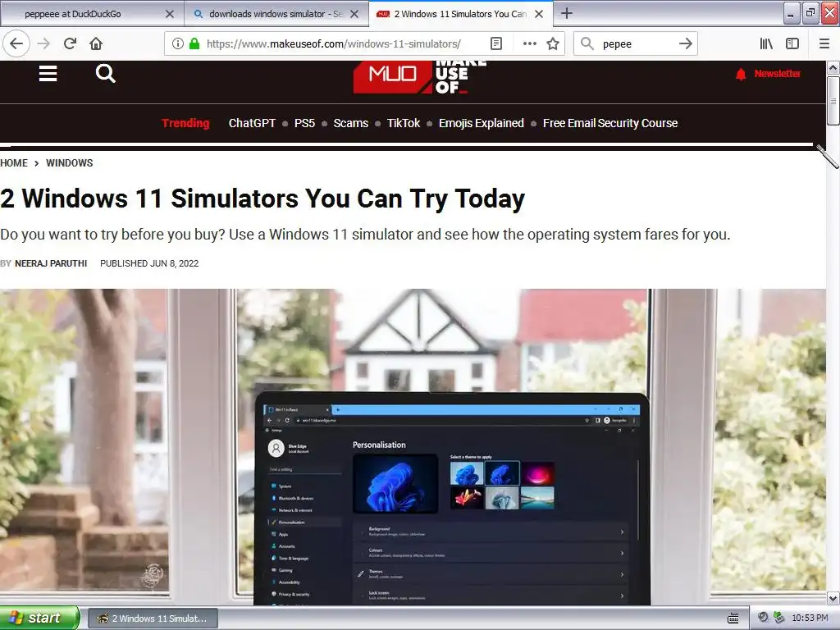This screenshot has width=840, height=630.
Task: Open the Emojis Explained trending topic
Action: pyautogui.click(x=481, y=123)
